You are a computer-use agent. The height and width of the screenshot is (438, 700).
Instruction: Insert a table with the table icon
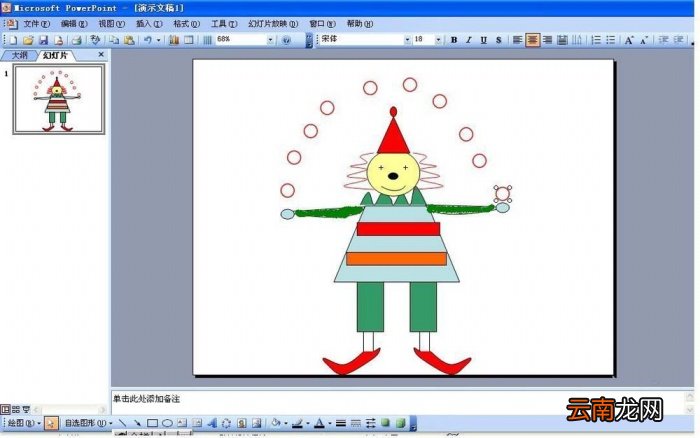pyautogui.click(x=189, y=40)
